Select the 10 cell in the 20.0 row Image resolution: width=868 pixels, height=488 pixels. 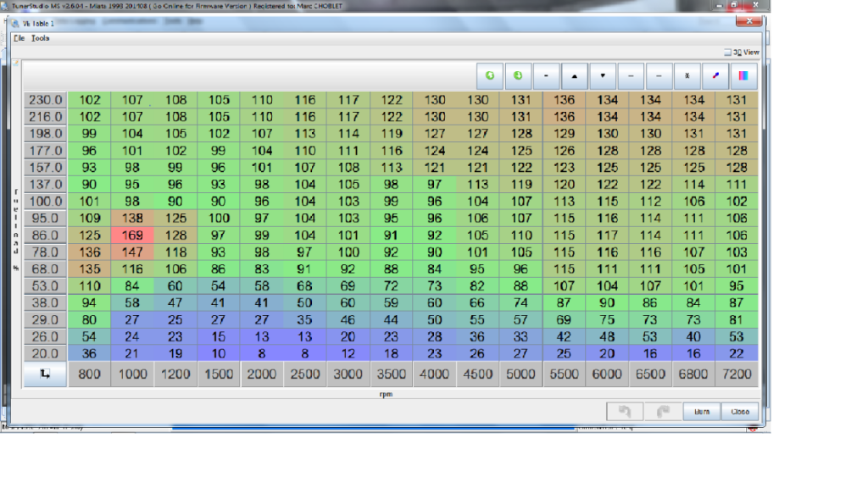coord(219,353)
